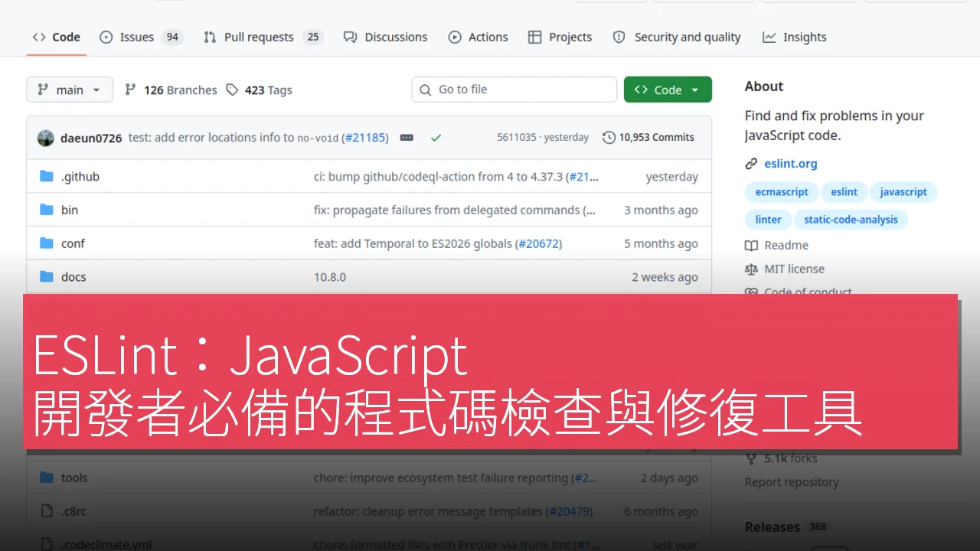Viewport: 980px width, 551px height.
Task: Click daeun0726 avatar image
Action: [x=46, y=138]
